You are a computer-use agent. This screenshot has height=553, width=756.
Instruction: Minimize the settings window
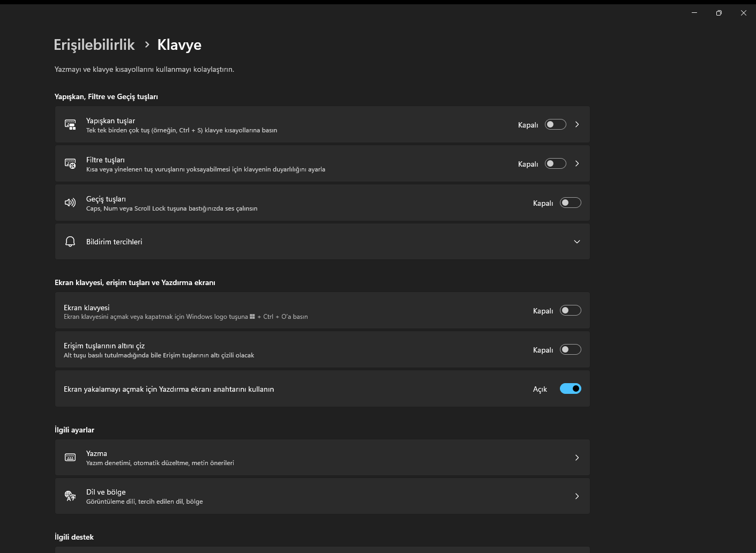[694, 13]
